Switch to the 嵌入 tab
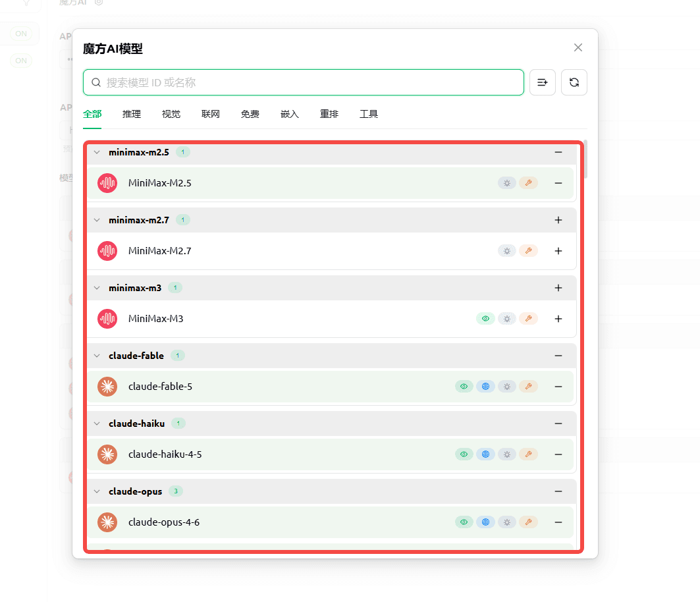The image size is (700, 602). click(x=290, y=115)
